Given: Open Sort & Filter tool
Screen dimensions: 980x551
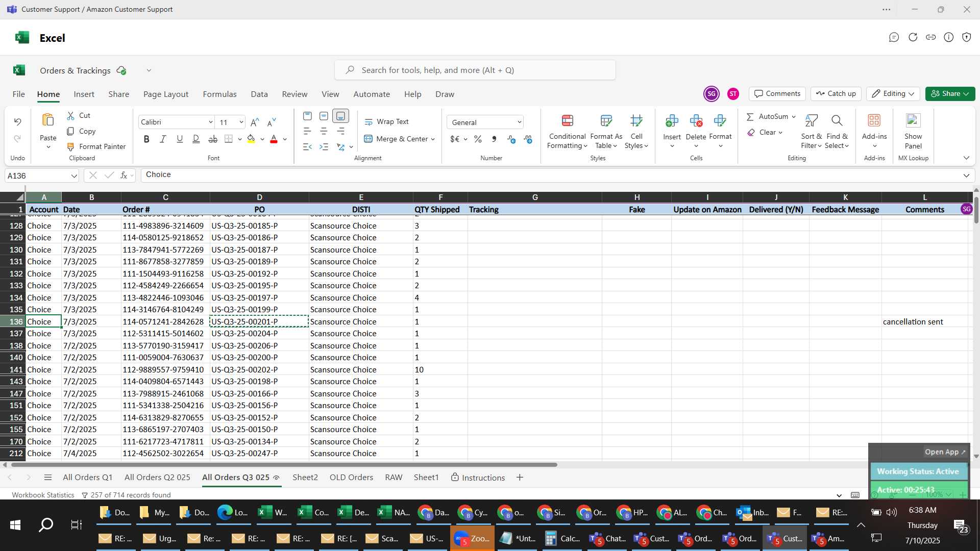Looking at the screenshot, I should [811, 132].
